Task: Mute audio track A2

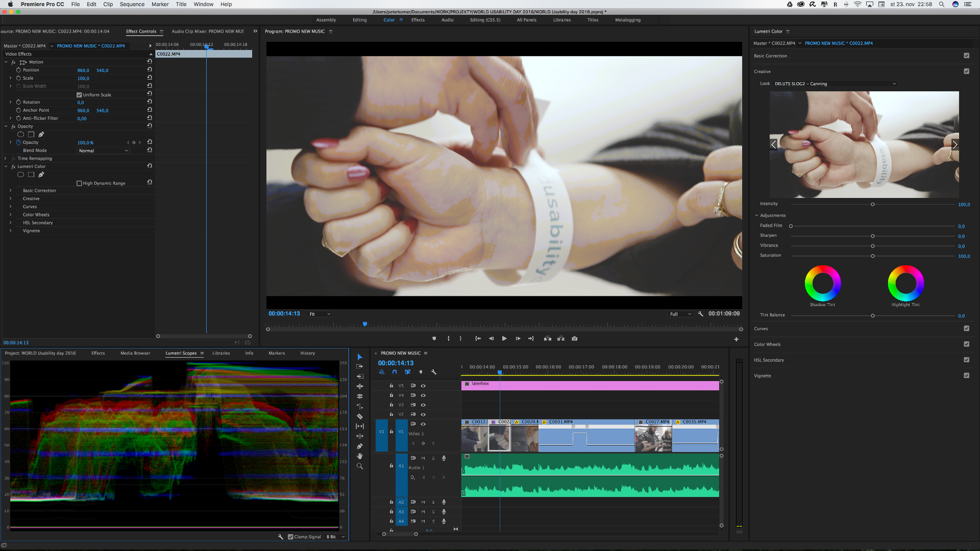Action: (423, 502)
